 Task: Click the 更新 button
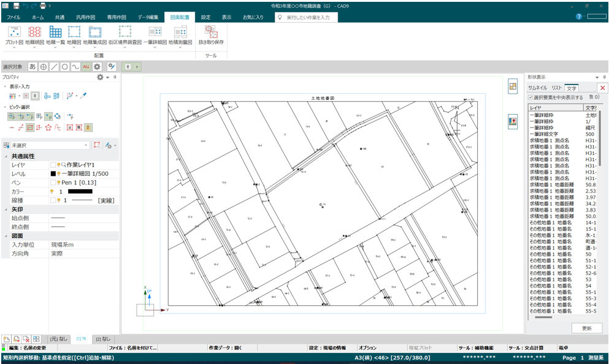click(586, 328)
